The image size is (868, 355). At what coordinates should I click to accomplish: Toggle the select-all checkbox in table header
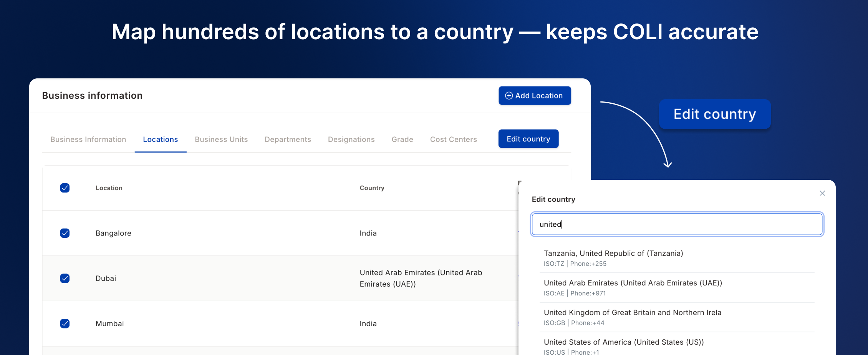click(65, 188)
